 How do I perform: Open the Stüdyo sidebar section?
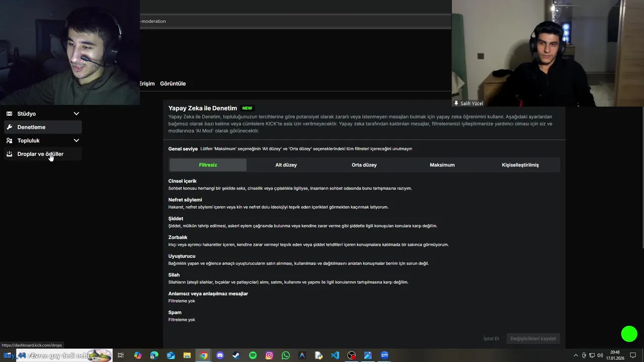click(43, 114)
